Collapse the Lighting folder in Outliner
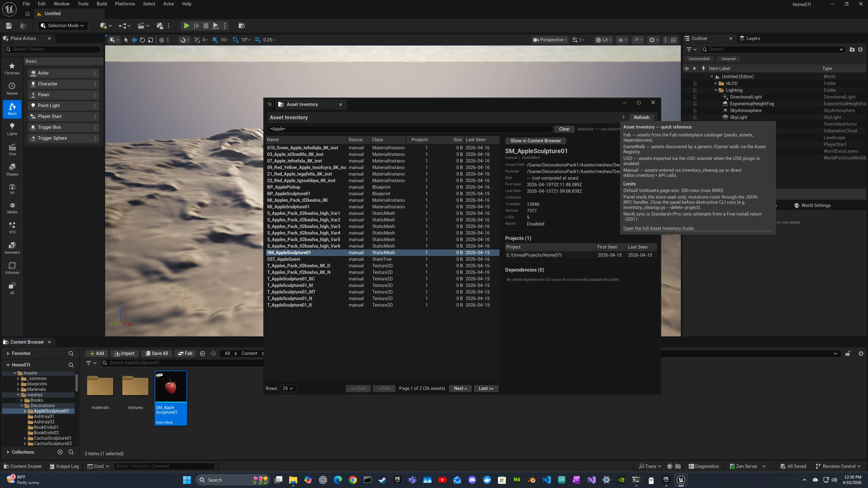Viewport: 868px width, 488px height. click(716, 90)
